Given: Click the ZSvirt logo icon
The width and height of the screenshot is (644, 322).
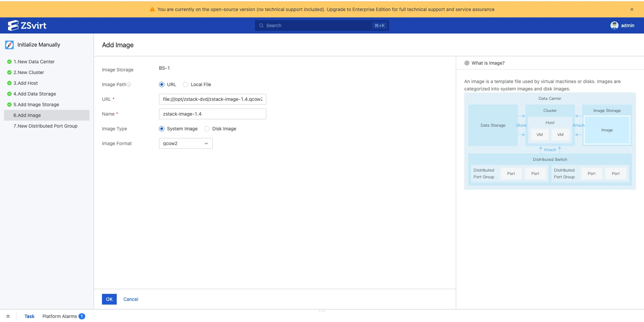Looking at the screenshot, I should point(13,25).
